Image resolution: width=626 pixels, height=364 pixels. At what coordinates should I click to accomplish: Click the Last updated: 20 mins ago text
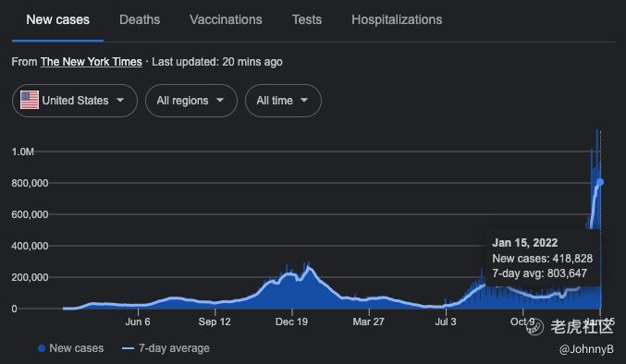pyautogui.click(x=217, y=62)
